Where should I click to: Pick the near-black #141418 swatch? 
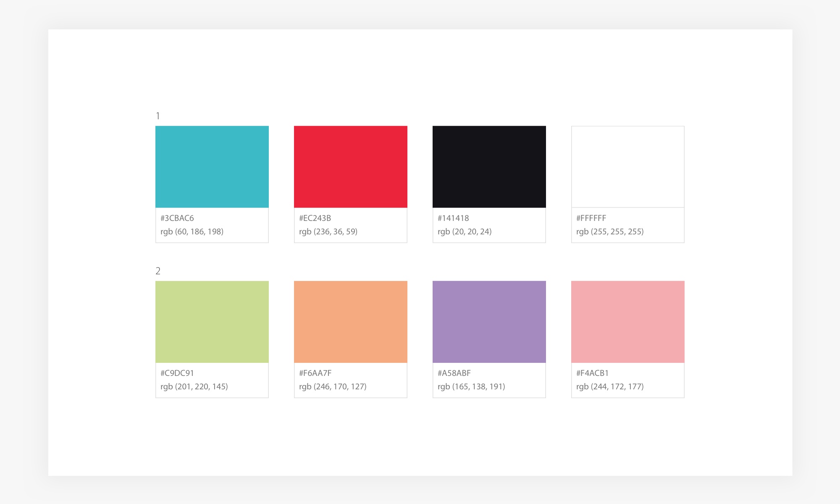pos(489,167)
